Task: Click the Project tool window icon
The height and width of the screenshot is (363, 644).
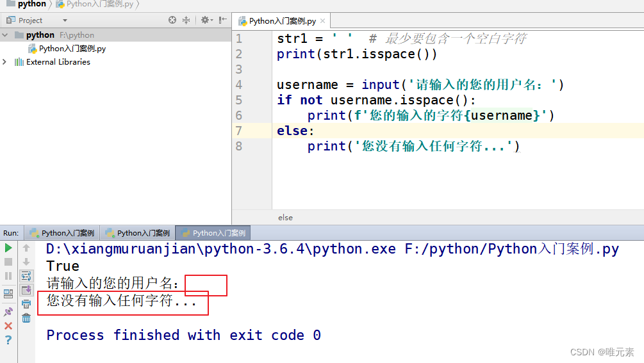Action: pos(11,20)
